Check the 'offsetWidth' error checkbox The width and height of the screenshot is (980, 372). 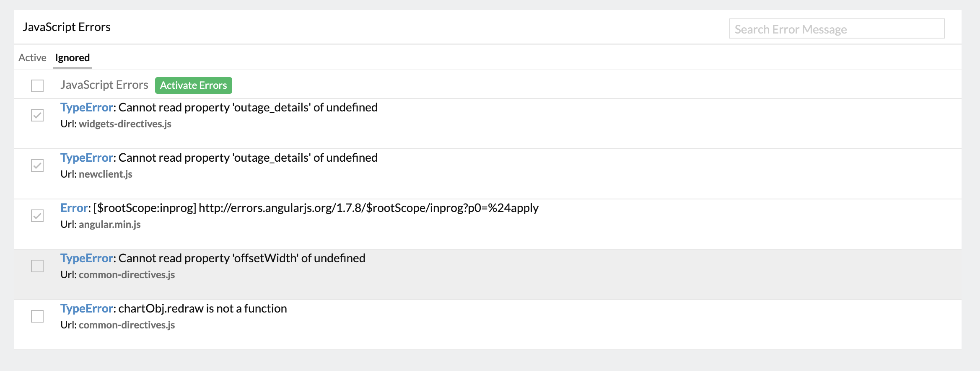[37, 266]
